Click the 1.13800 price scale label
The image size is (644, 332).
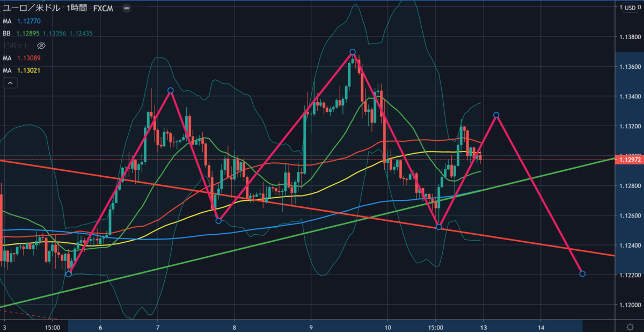[x=630, y=37]
